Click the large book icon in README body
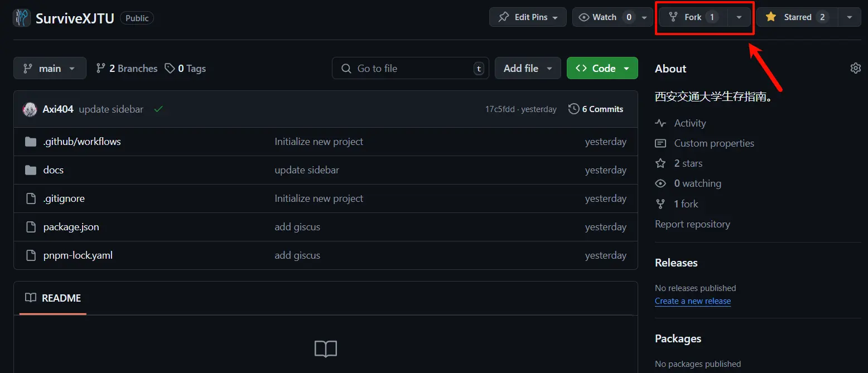868x373 pixels. point(326,349)
